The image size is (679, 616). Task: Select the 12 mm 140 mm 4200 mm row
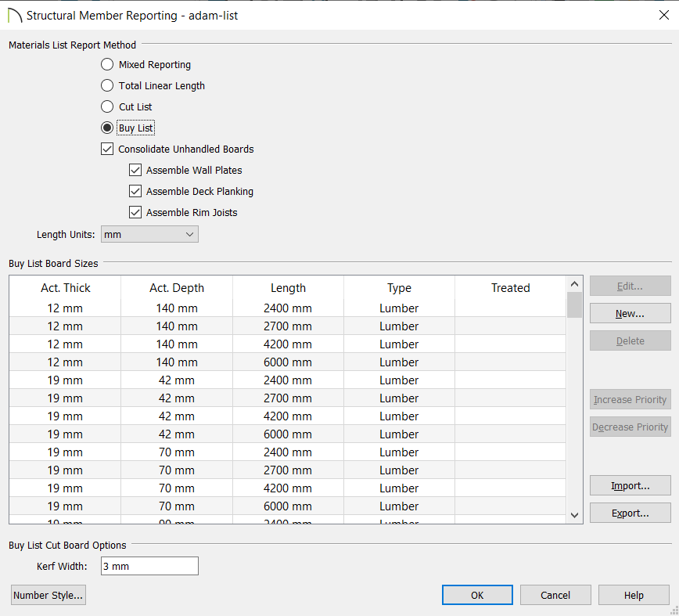tap(288, 344)
